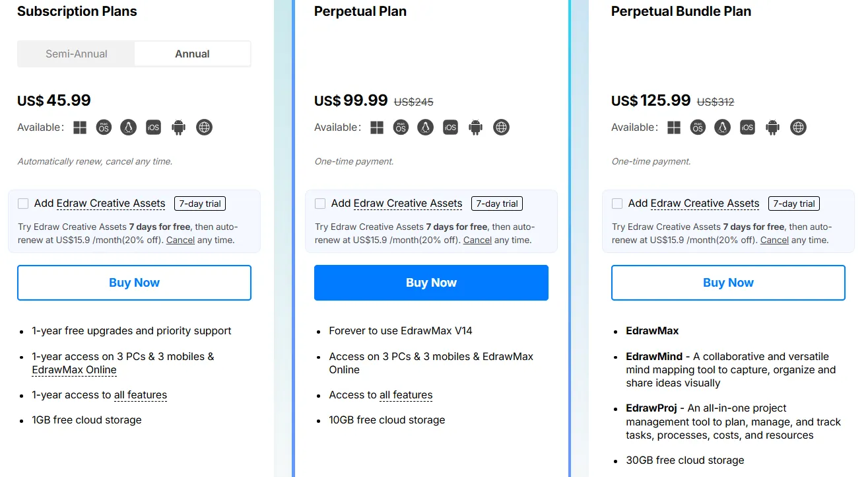Click macOS icon in Perpetual Plan
This screenshot has width=868, height=477.
point(401,128)
